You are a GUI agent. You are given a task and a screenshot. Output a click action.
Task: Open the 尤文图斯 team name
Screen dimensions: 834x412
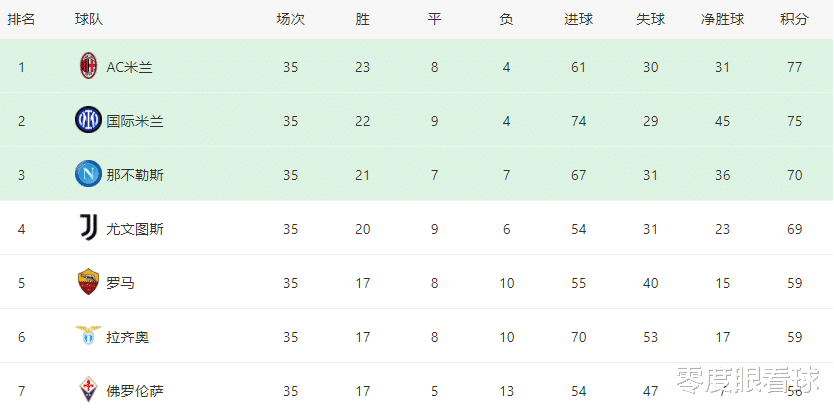(135, 229)
